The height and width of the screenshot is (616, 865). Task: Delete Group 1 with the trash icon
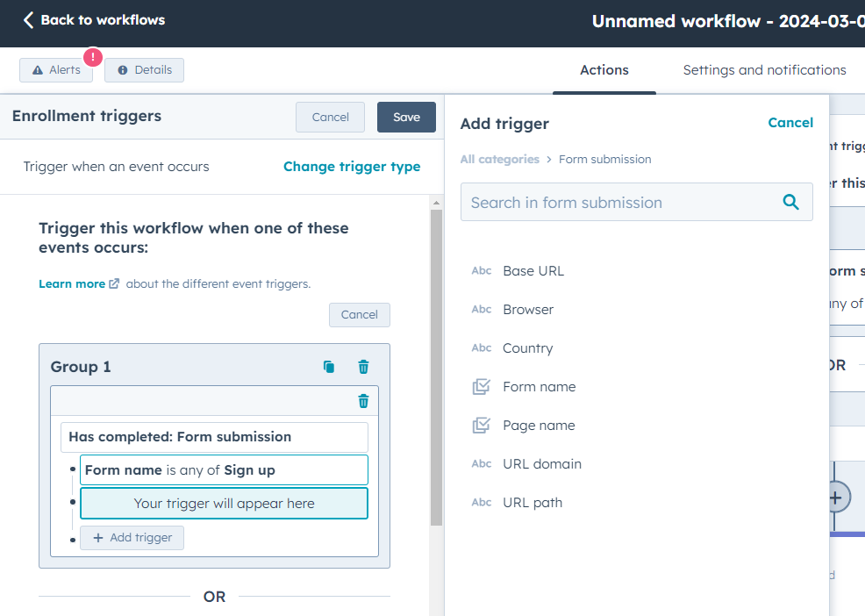click(363, 367)
